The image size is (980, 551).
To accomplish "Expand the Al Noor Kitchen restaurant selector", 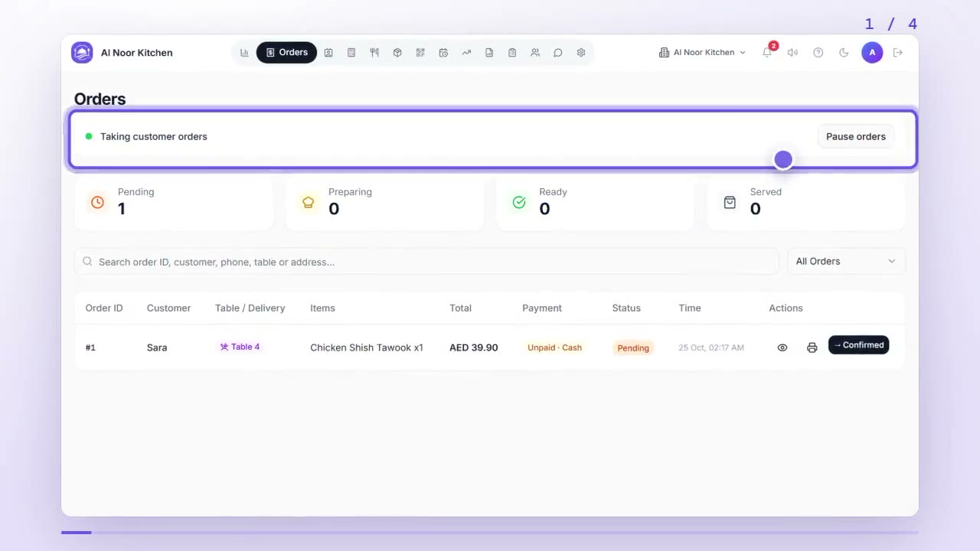I will click(x=702, y=53).
